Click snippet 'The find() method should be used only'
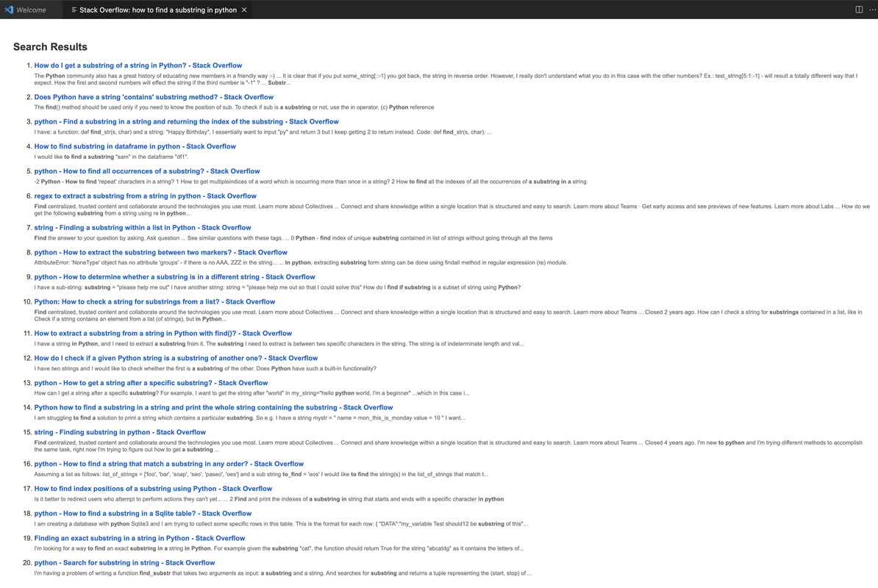Viewport: 878px width, 588px height. pos(234,107)
